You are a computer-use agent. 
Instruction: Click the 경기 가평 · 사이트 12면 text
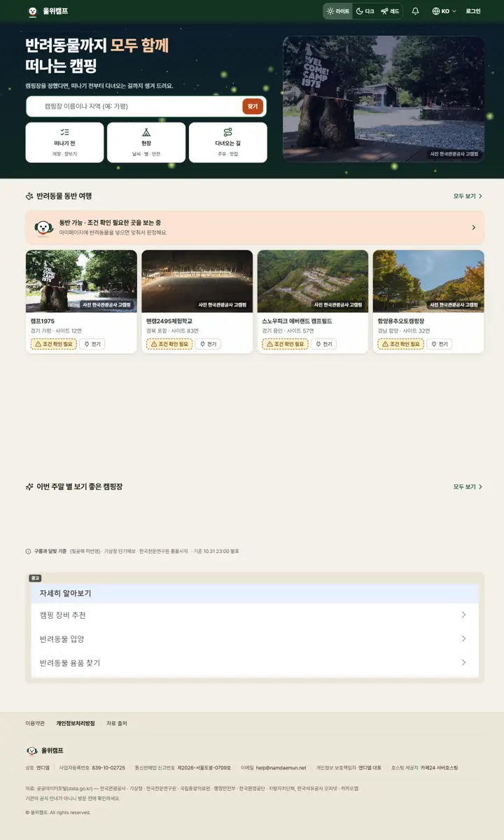point(56,331)
